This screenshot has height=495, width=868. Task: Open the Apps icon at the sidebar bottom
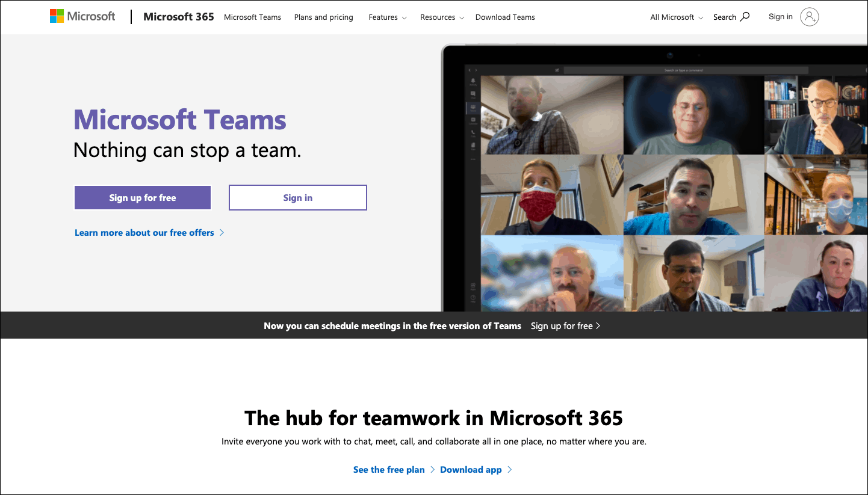coord(473,286)
